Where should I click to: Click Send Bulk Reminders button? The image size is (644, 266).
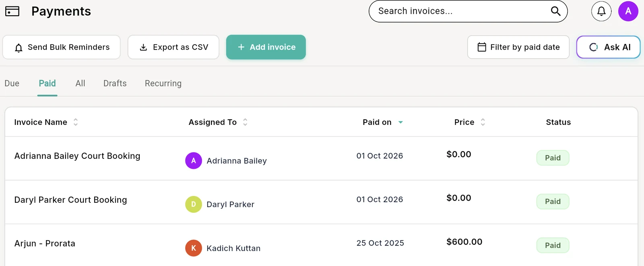62,47
